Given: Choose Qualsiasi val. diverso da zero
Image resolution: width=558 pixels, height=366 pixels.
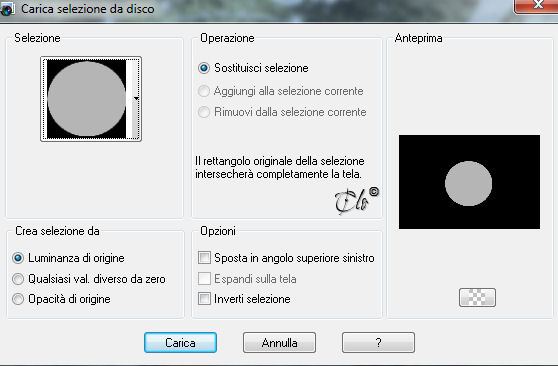Looking at the screenshot, I should pyautogui.click(x=18, y=279).
